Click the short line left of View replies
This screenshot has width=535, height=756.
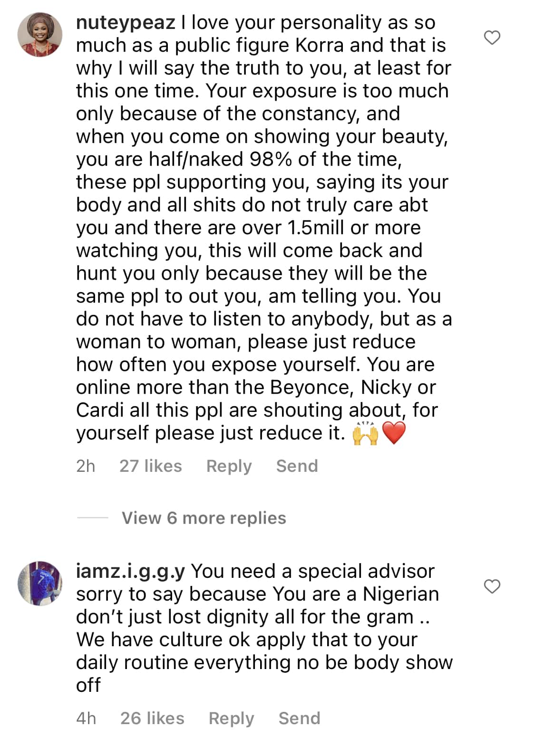[x=92, y=518]
